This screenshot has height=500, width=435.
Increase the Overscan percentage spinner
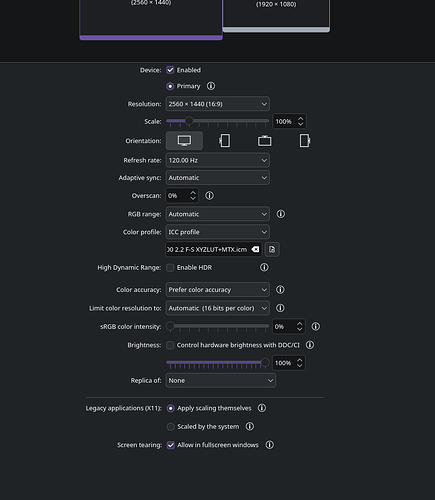pos(193,193)
